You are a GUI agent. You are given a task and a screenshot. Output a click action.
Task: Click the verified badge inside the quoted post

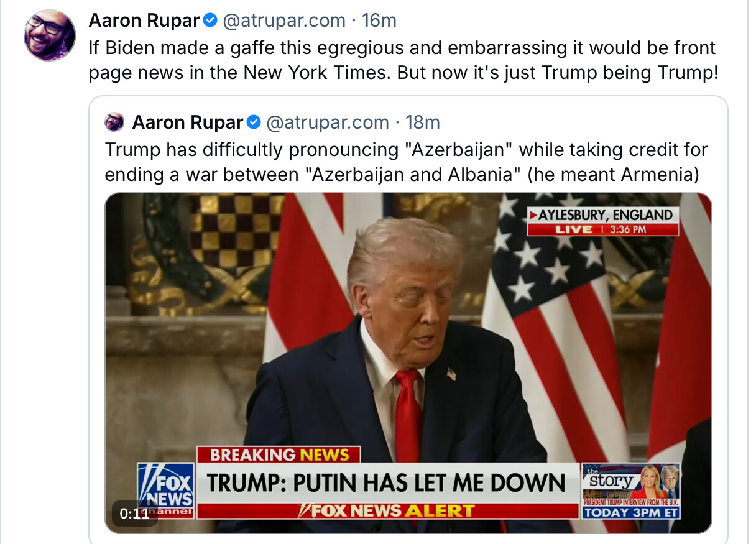[x=254, y=123]
